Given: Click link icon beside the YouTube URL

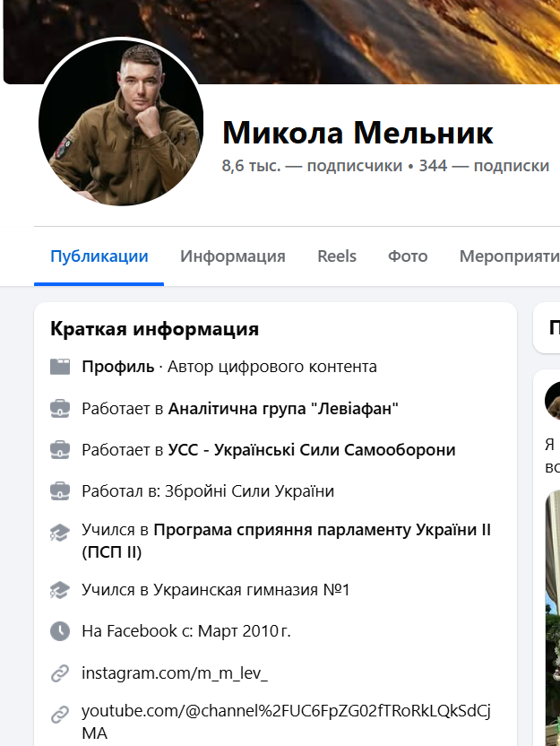Looking at the screenshot, I should coord(60,714).
